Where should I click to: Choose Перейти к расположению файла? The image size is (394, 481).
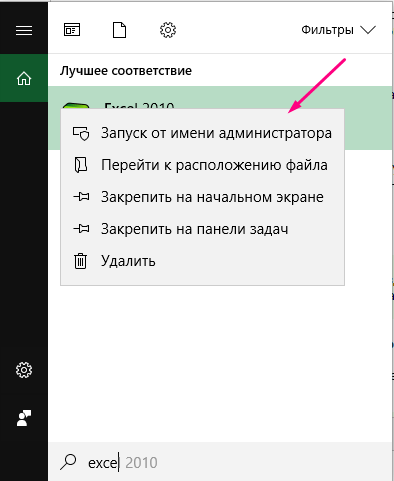click(x=202, y=165)
